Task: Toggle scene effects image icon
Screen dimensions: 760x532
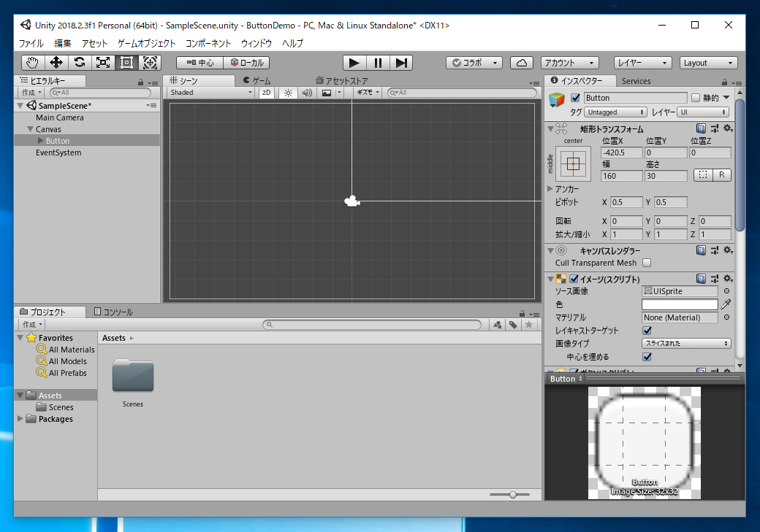Action: pyautogui.click(x=327, y=93)
